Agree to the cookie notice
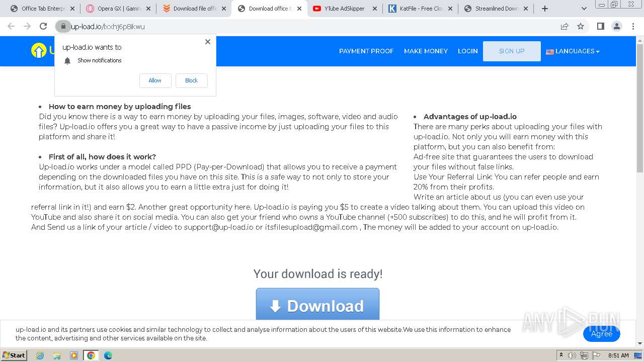 602,334
